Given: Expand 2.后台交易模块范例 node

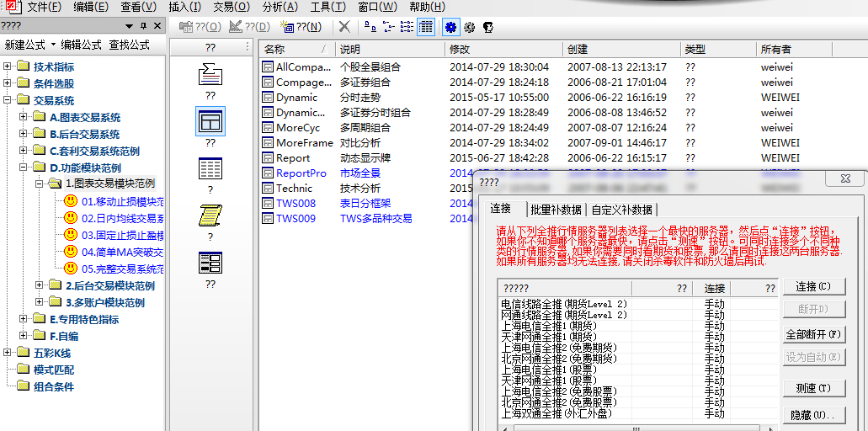Looking at the screenshot, I should pyautogui.click(x=39, y=285).
